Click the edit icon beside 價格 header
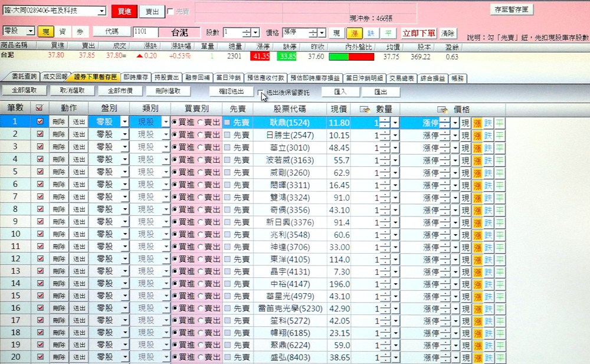590x364 pixels. pyautogui.click(x=442, y=110)
